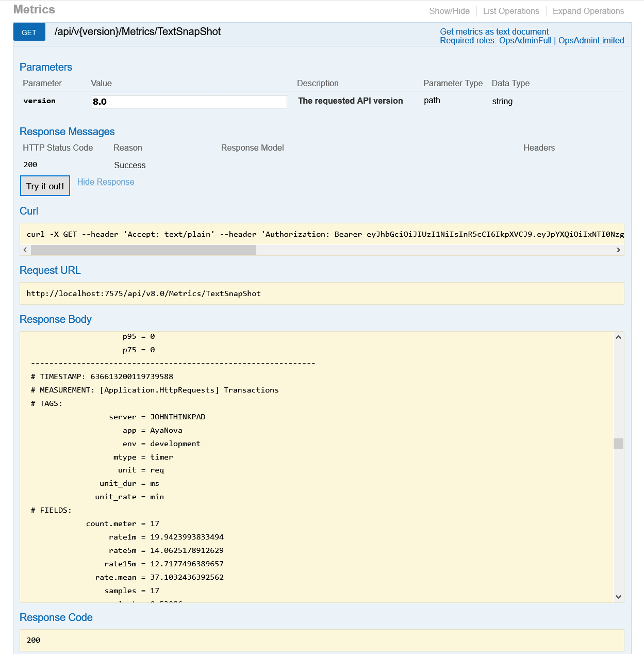The image size is (644, 654).
Task: Click the 'unit_dur = ms' line
Action: (x=129, y=483)
